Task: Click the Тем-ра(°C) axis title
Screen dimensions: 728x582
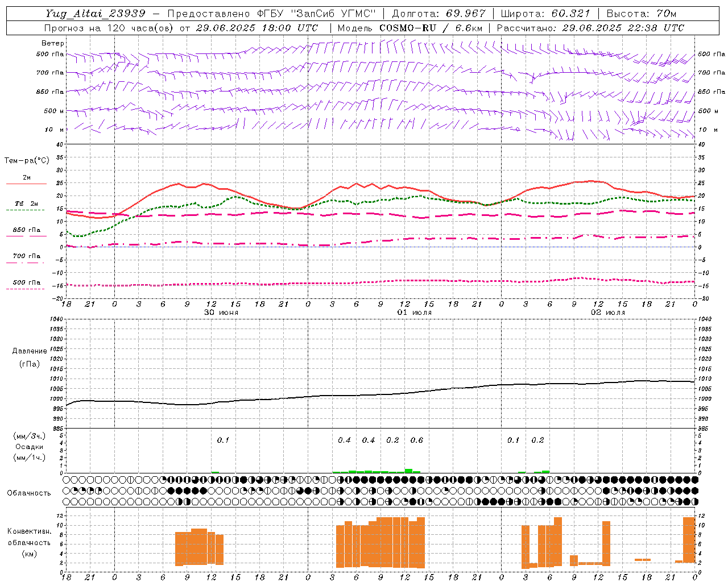Action: (27, 161)
